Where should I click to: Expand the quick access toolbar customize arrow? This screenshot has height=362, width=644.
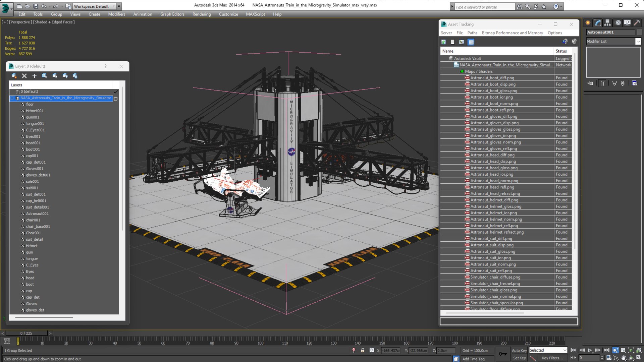[119, 6]
